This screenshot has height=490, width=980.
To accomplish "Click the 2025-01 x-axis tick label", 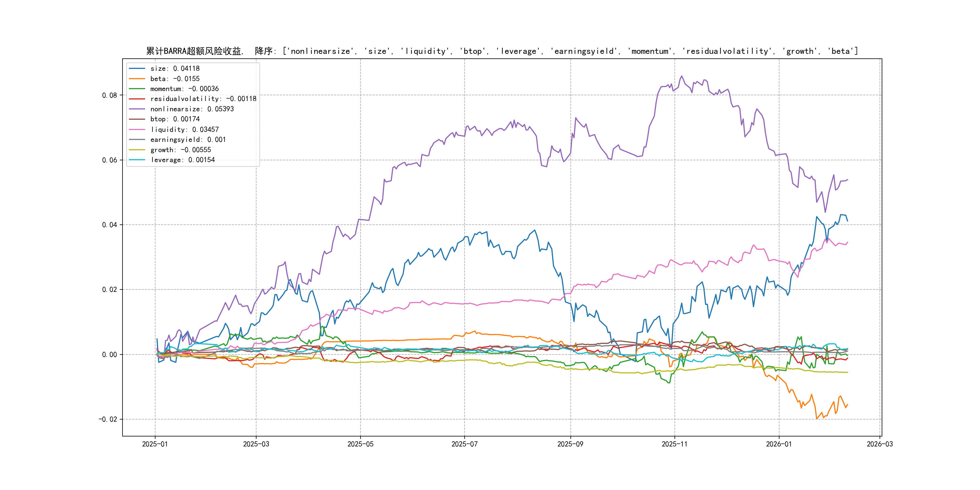I will (155, 444).
